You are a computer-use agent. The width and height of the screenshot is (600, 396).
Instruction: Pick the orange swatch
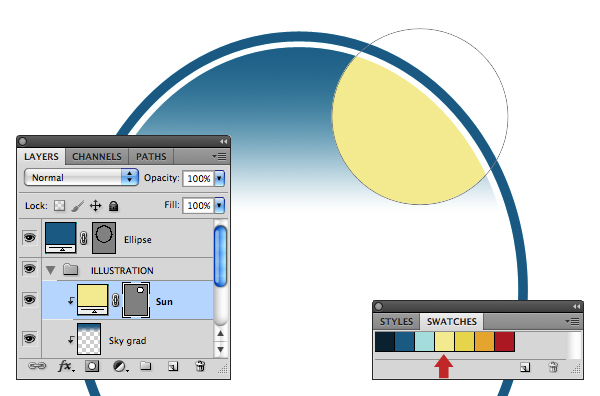[x=484, y=342]
